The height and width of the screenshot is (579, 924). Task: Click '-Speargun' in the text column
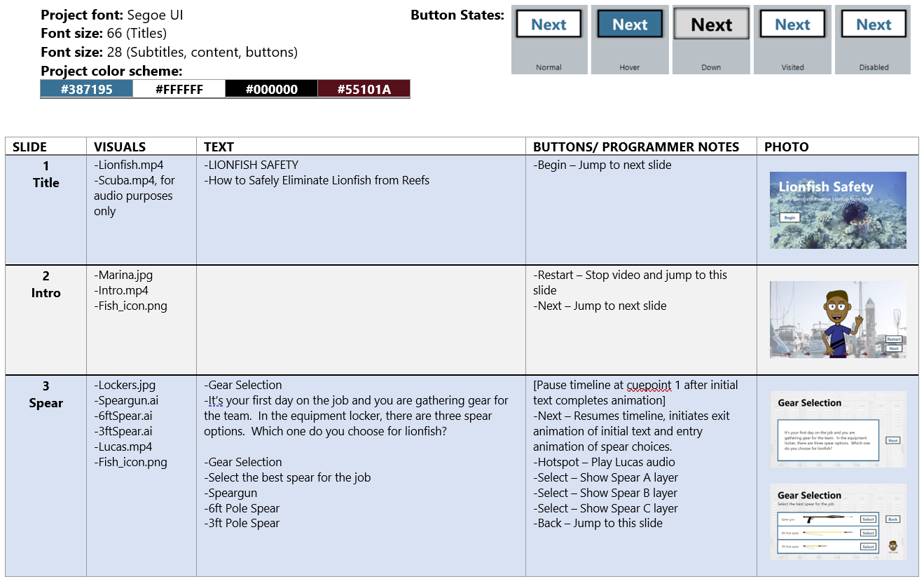tap(230, 493)
